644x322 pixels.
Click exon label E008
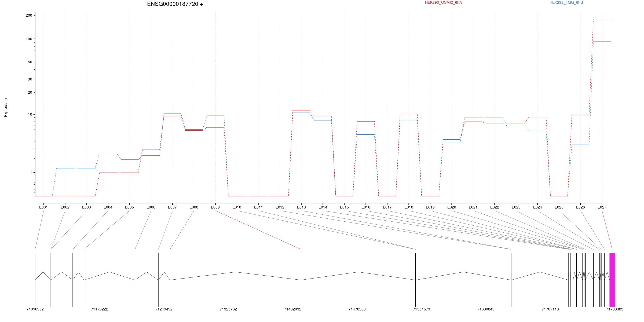[194, 207]
